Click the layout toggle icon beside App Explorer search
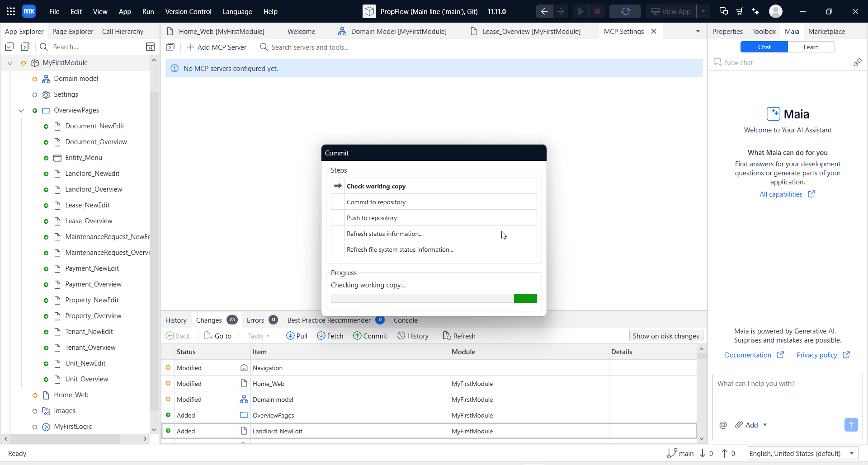The width and height of the screenshot is (868, 465). pos(151,47)
